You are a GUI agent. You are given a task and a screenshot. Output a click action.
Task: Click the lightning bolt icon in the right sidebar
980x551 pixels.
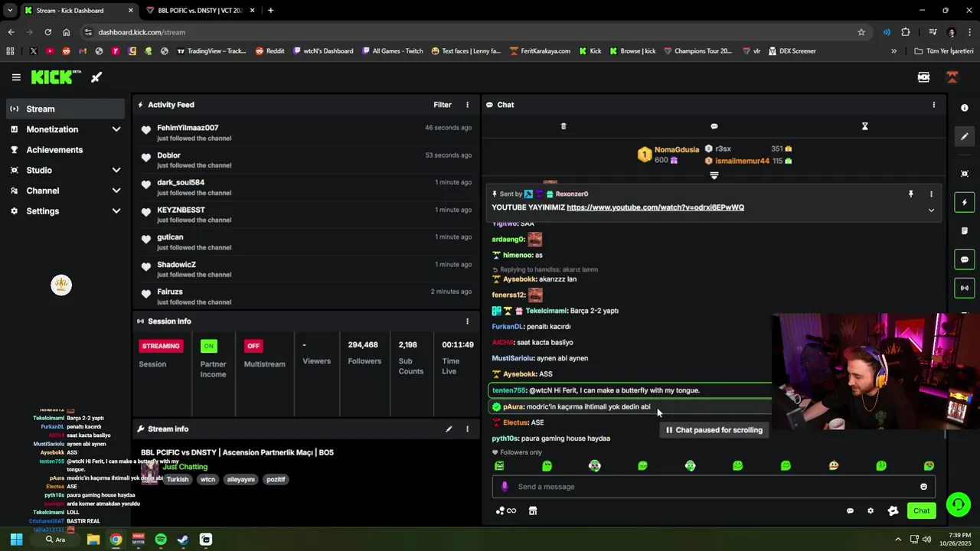965,203
